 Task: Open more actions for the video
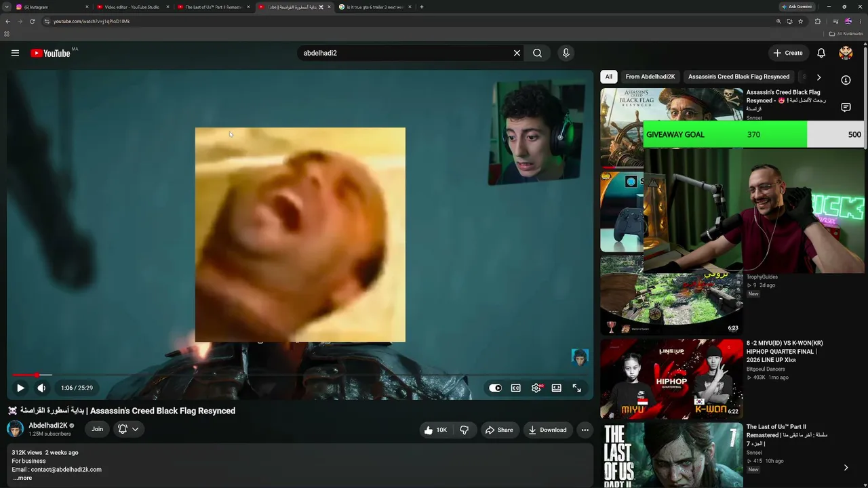pos(585,430)
